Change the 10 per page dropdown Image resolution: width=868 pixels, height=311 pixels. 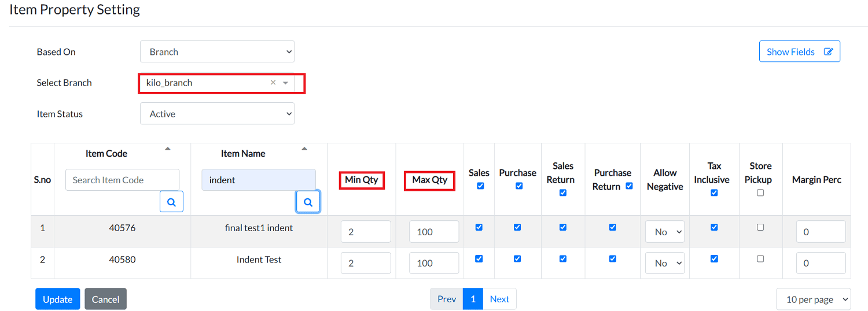pos(813,299)
